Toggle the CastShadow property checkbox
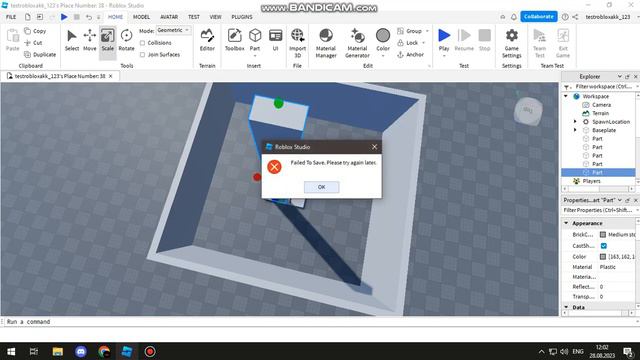Screen dimensions: 640x360 (x=604, y=246)
